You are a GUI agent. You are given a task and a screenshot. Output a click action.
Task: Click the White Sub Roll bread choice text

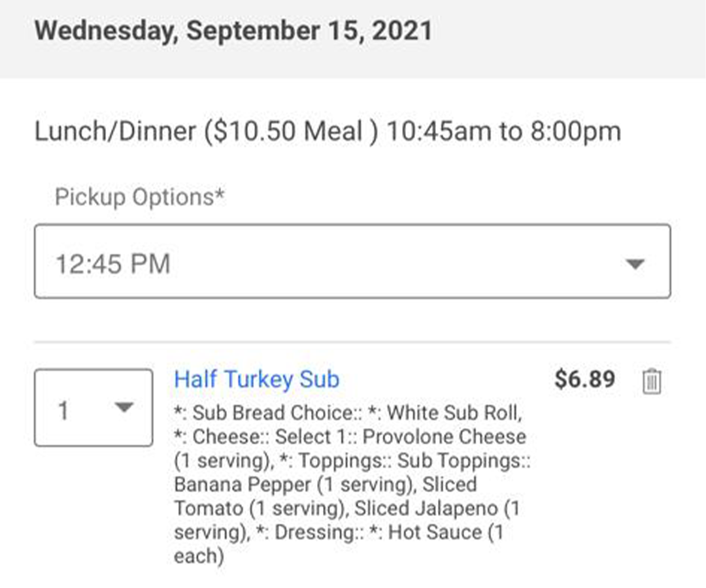point(454,412)
